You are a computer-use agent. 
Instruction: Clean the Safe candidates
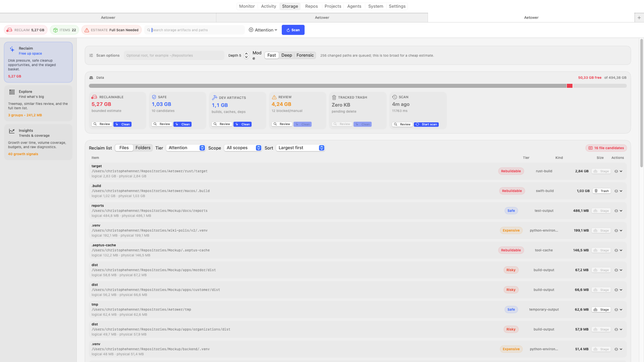tap(182, 124)
